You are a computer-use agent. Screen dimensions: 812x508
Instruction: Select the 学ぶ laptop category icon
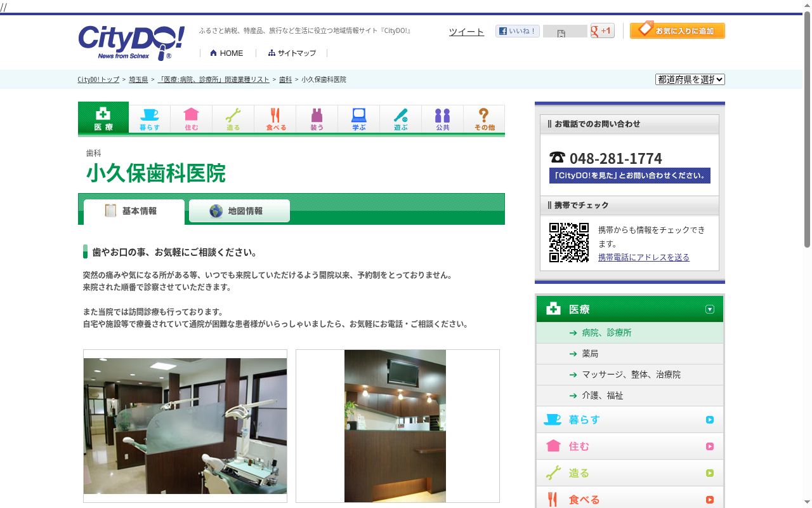point(359,119)
